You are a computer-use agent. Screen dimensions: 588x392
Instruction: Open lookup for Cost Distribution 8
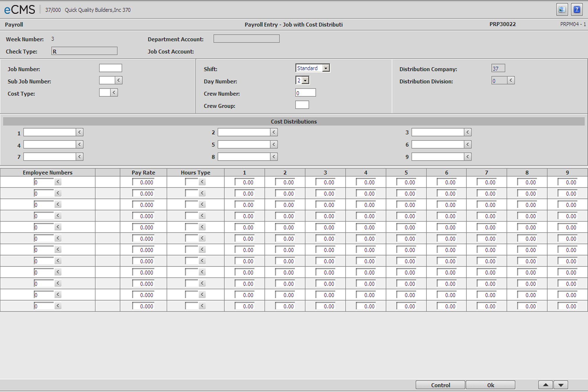pyautogui.click(x=274, y=157)
